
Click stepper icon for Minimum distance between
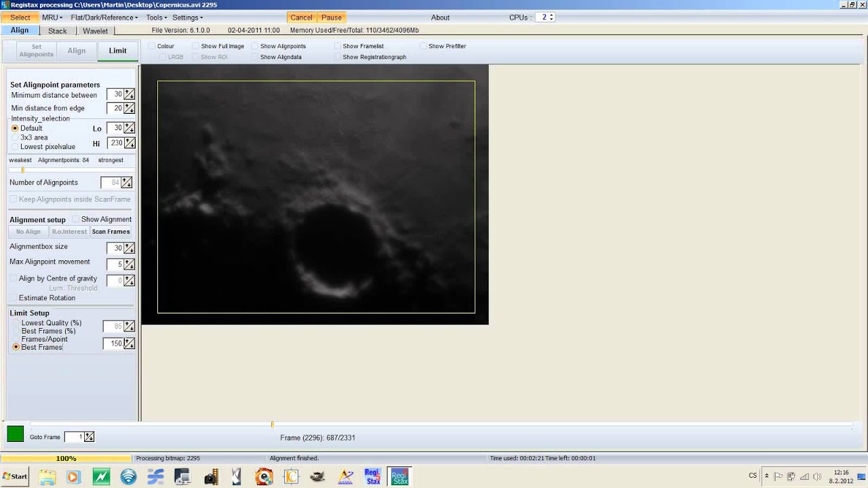point(129,95)
